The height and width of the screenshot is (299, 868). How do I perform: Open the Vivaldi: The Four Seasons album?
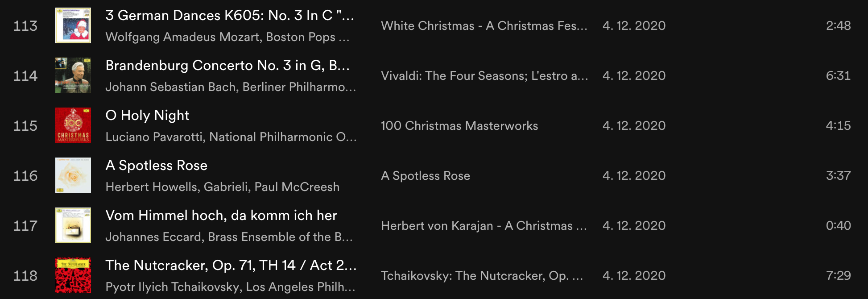point(484,76)
